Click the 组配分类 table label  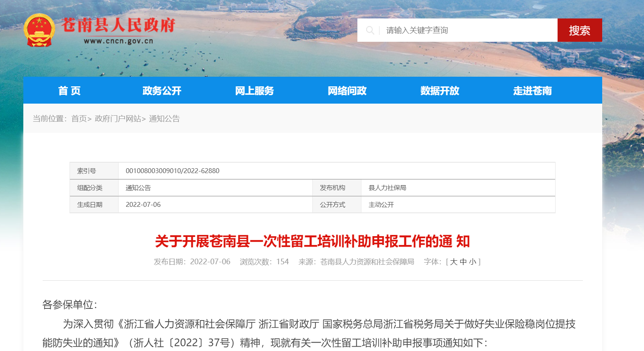pos(90,188)
